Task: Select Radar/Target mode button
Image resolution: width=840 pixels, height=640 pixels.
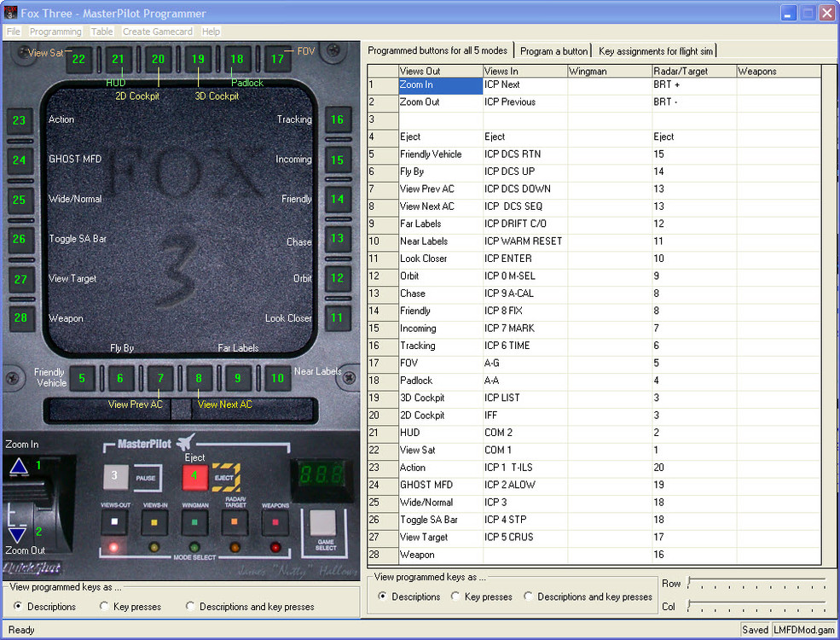Action: 235,521
